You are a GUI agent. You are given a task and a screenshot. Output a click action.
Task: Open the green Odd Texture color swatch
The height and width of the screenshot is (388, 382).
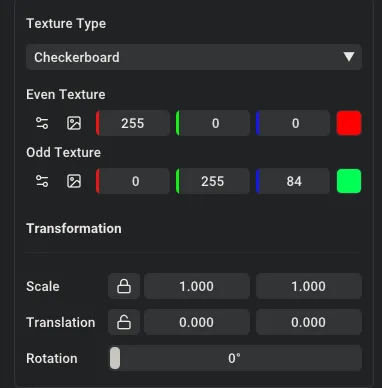pos(349,181)
